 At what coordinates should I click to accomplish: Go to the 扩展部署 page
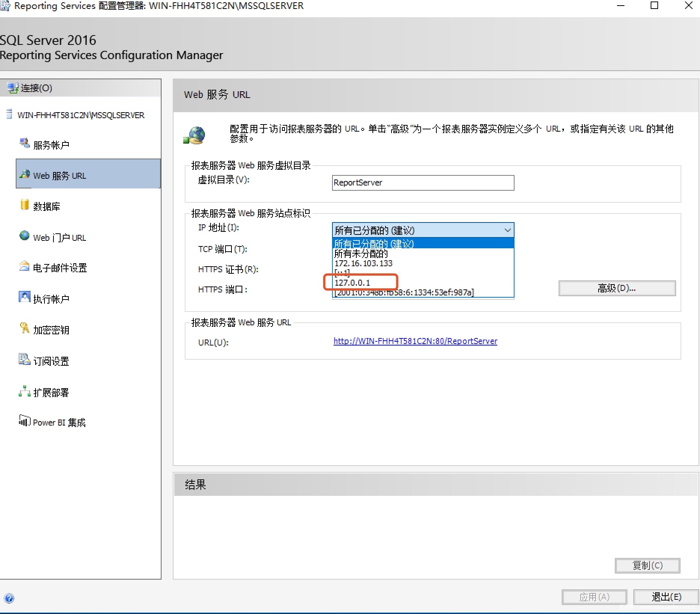pyautogui.click(x=52, y=393)
